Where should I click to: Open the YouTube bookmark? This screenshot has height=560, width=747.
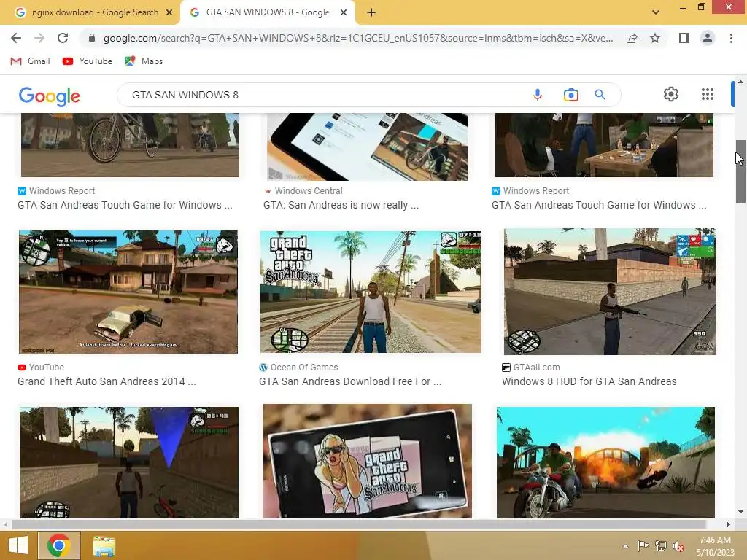(x=88, y=61)
